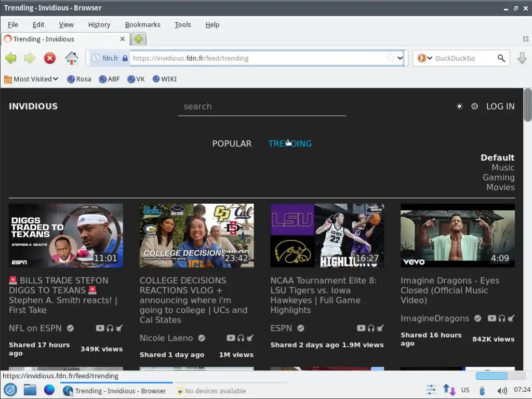
Task: Bookmark this page with the star icon
Action: coord(391,58)
